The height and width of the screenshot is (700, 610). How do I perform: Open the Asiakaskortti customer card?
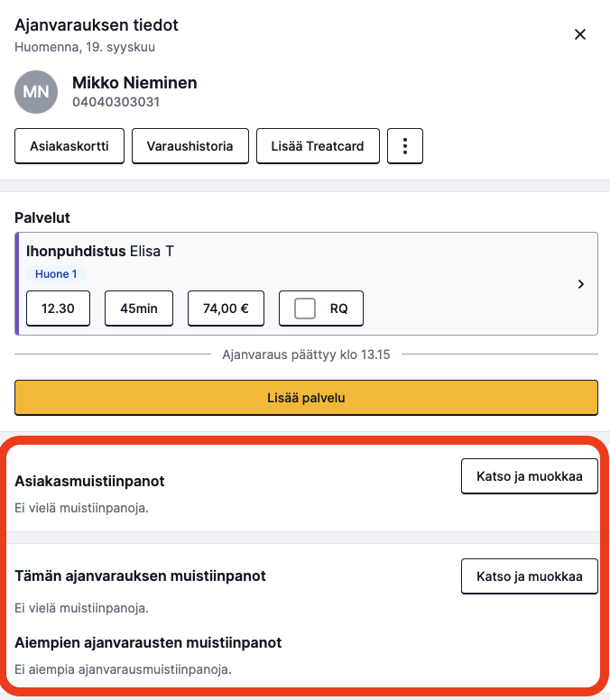(x=69, y=146)
